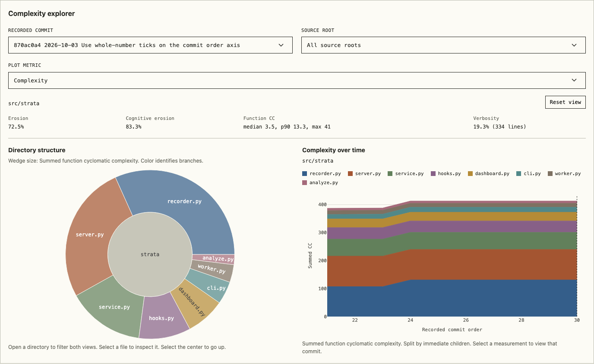Screen dimensions: 594x364
Task: Toggle service.py legend entry
Action: click(406, 173)
